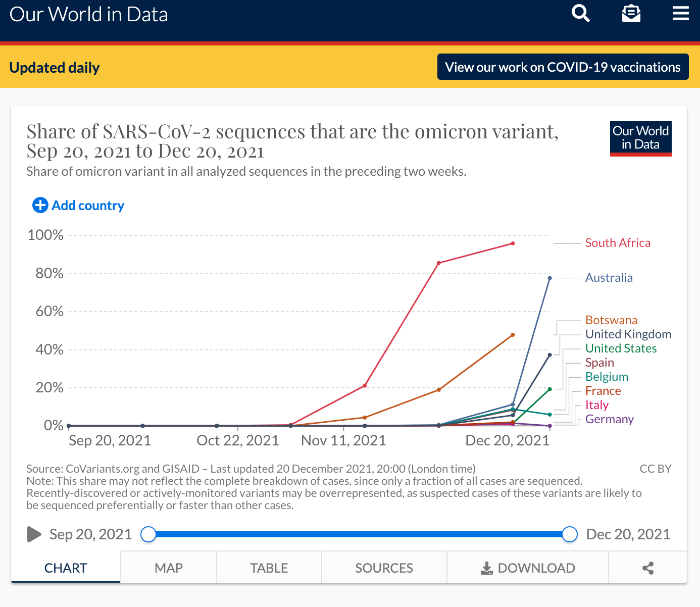Select the United States legend label
Screen dimensions: 700x607
click(x=621, y=348)
